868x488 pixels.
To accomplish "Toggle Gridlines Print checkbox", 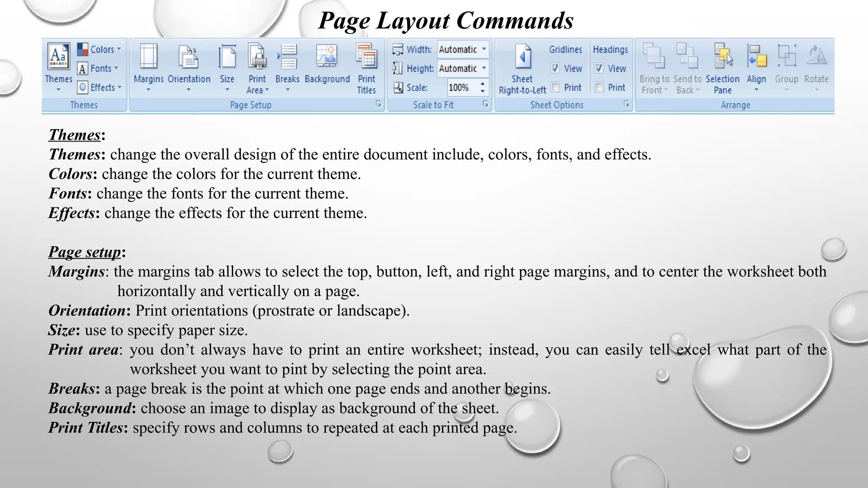I will click(x=555, y=87).
